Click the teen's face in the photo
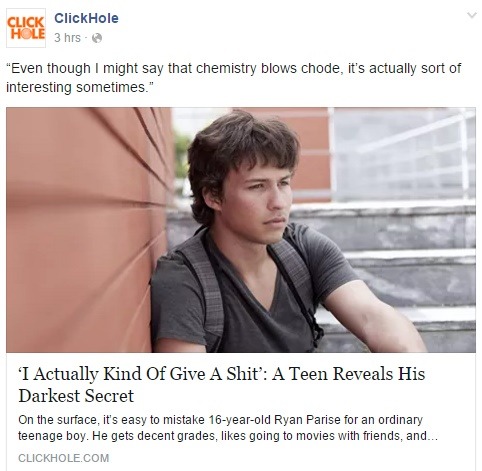Viewport: 482px width, 471px height. [x=263, y=203]
